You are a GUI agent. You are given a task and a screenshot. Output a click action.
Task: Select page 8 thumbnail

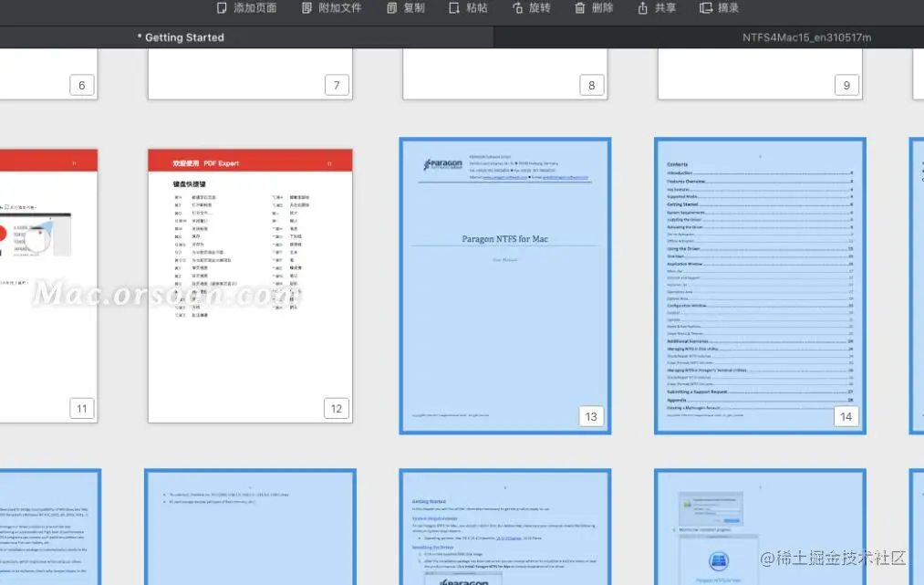tap(505, 74)
